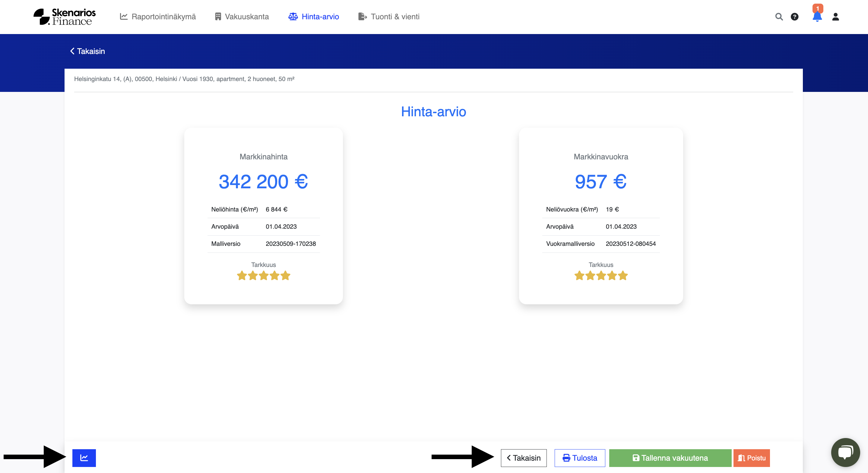This screenshot has height=473, width=868.
Task: Go back via top Takaisin link
Action: [87, 51]
